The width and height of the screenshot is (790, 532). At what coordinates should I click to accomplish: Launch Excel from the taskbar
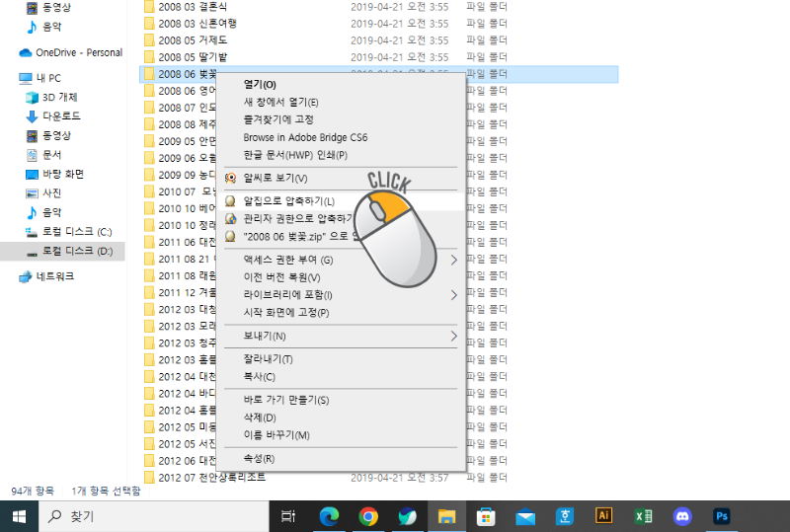pyautogui.click(x=643, y=516)
